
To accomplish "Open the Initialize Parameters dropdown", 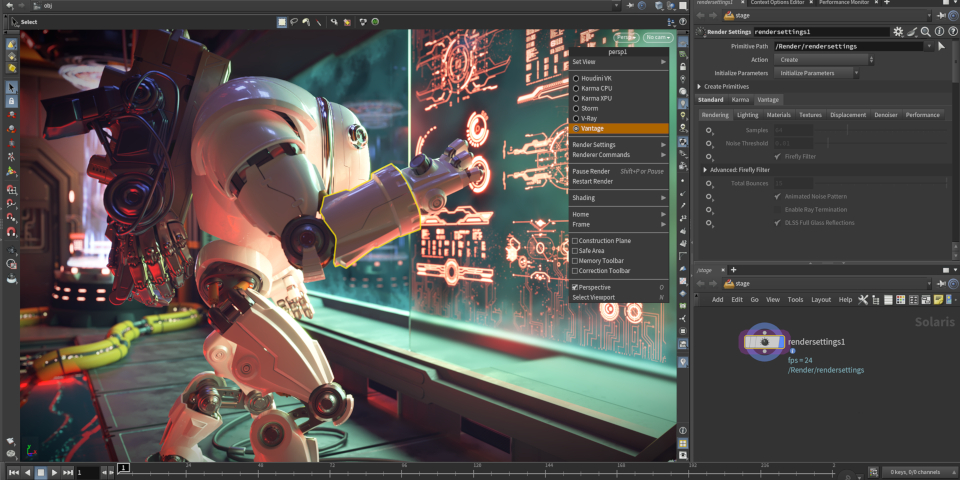I will pos(817,73).
